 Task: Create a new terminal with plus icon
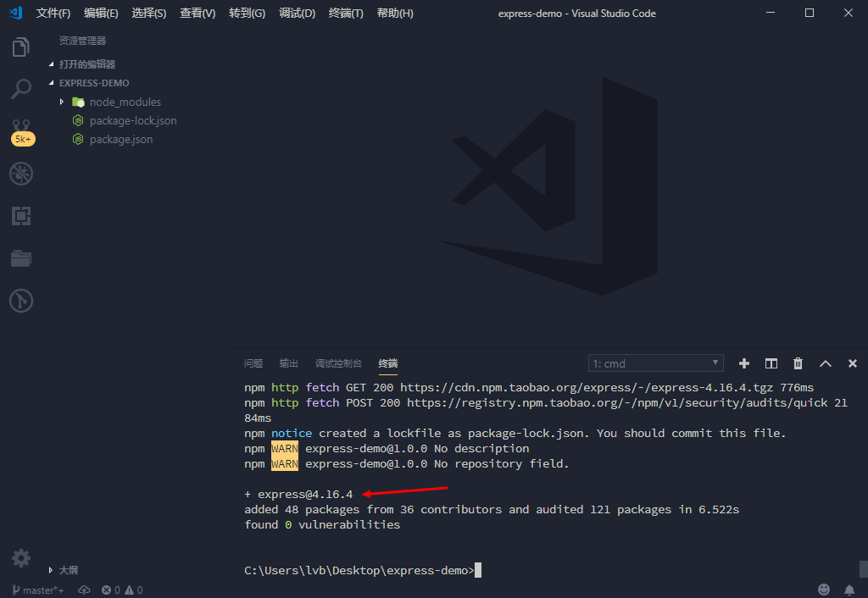tap(744, 363)
